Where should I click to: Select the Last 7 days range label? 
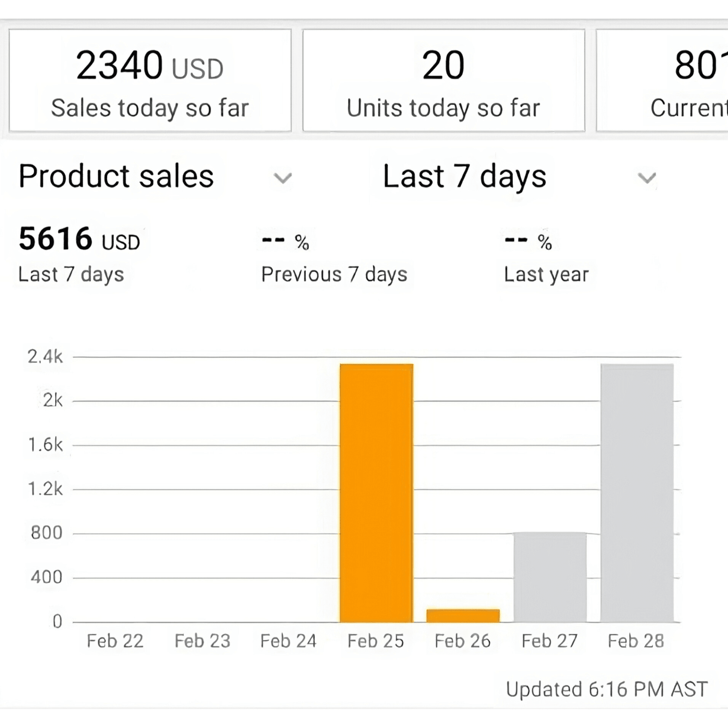(464, 176)
